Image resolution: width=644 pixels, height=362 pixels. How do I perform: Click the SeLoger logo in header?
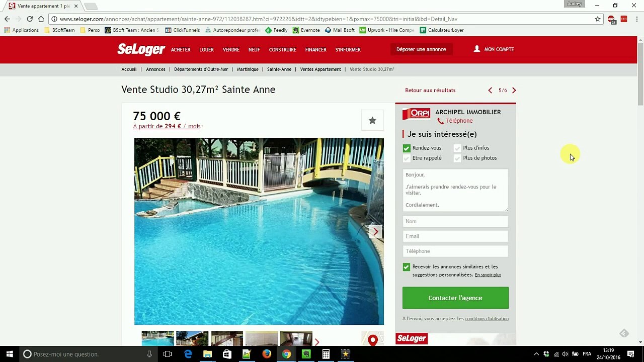point(141,49)
